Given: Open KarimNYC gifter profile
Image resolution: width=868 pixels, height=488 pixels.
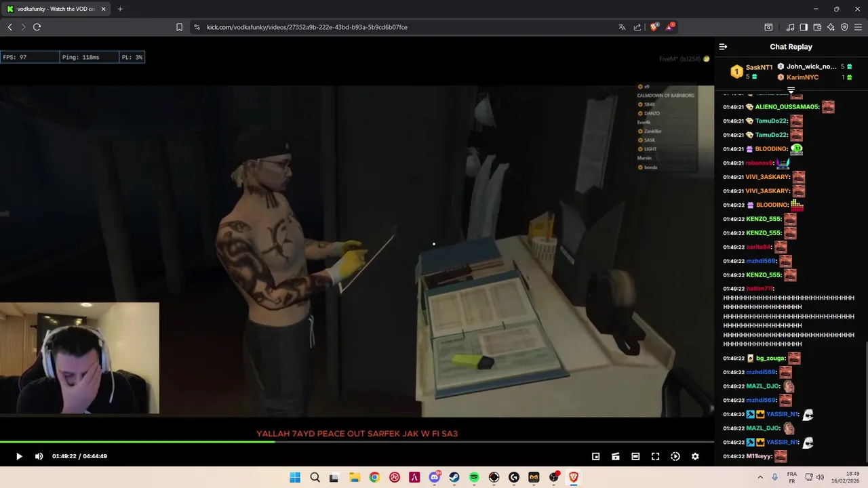Looking at the screenshot, I should [x=802, y=77].
